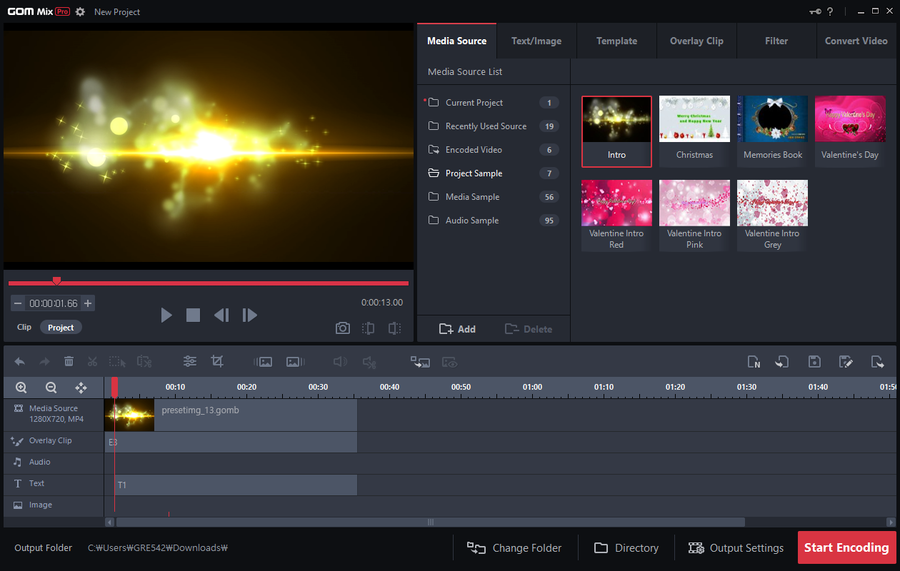Click the crop tool icon
900x571 pixels.
(x=217, y=361)
